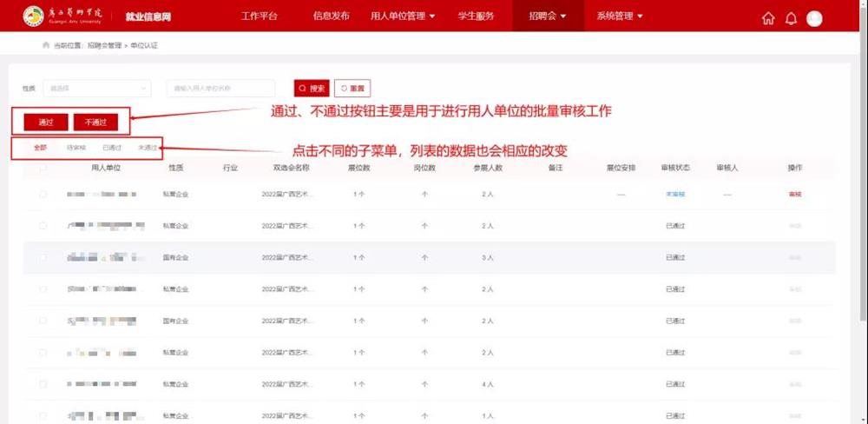This screenshot has width=868, height=424.
Task: Click the employer name search field
Action: (220, 89)
